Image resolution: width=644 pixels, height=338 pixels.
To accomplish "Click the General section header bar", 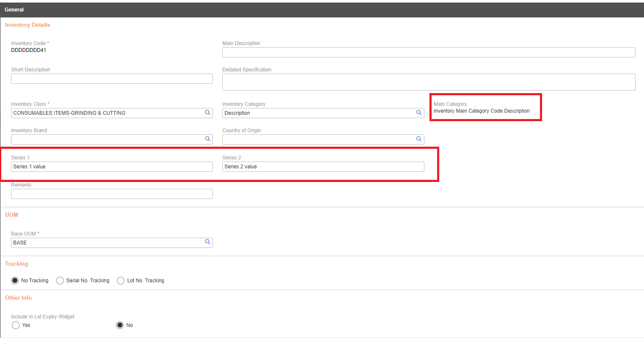I will click(14, 9).
